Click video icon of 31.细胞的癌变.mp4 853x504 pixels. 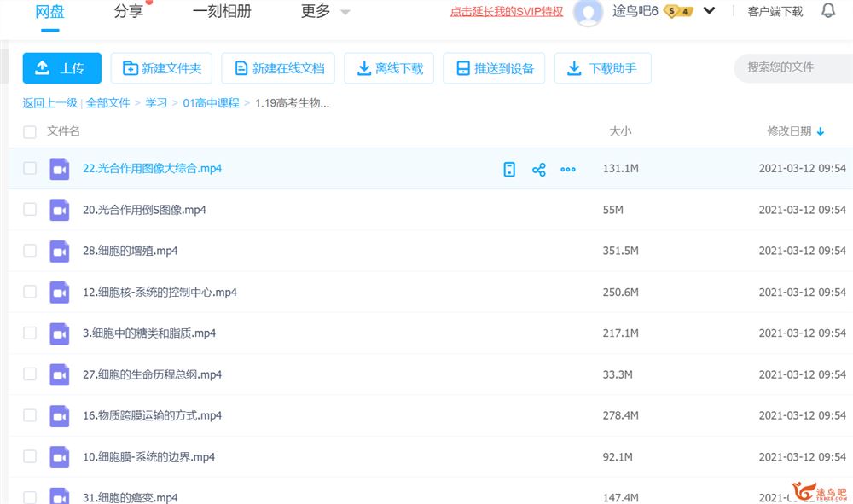[x=60, y=496]
